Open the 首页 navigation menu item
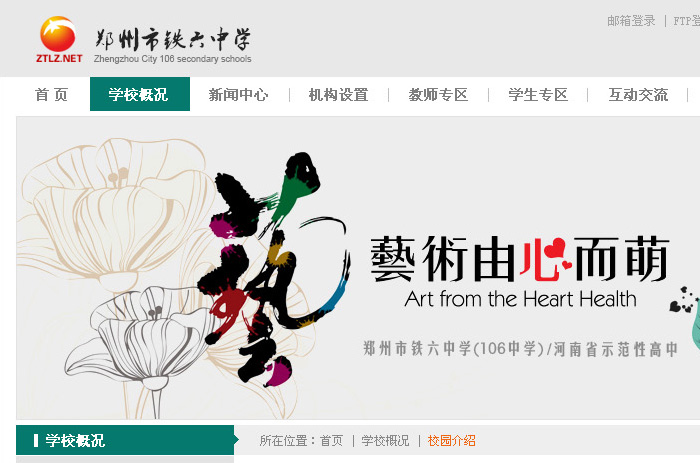Screen dimensions: 700x463 tap(51, 94)
